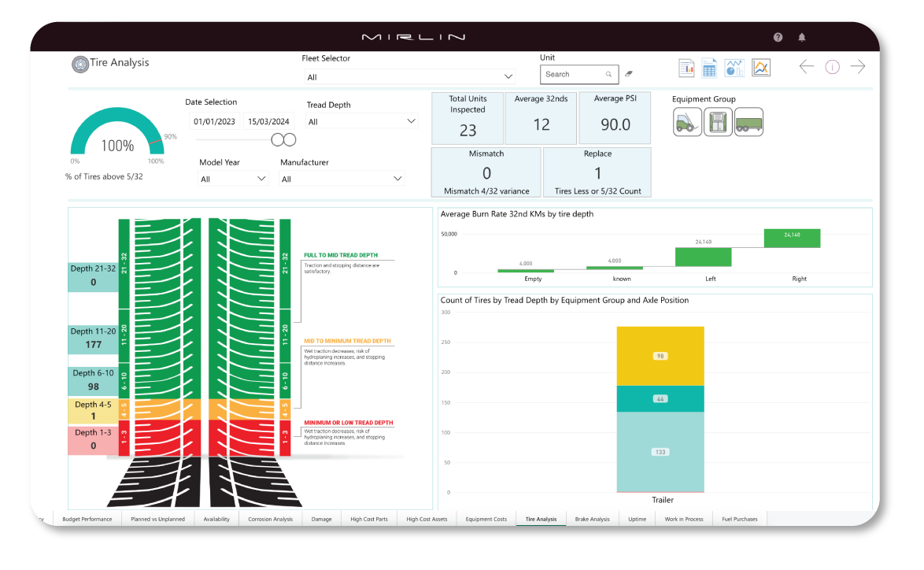Open the pie chart dashboard icon
Image resolution: width=924 pixels, height=570 pixels.
[x=734, y=68]
